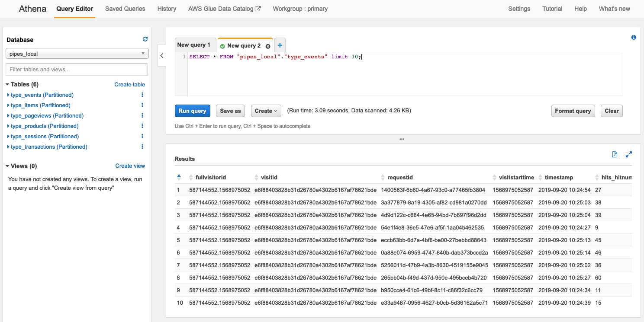Add a new query tab
Viewport: 644px width, 322px height.
[x=280, y=45]
